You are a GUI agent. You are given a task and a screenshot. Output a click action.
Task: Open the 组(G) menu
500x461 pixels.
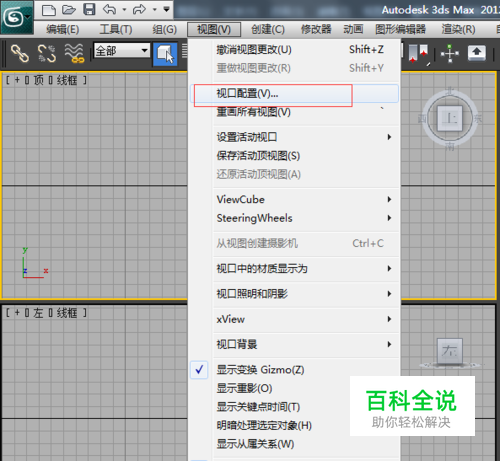click(164, 29)
